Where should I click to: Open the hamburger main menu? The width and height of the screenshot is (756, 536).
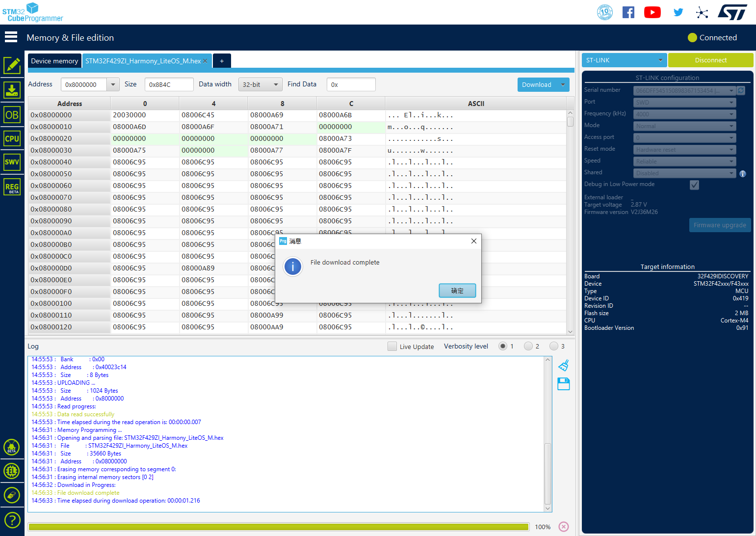(11, 37)
